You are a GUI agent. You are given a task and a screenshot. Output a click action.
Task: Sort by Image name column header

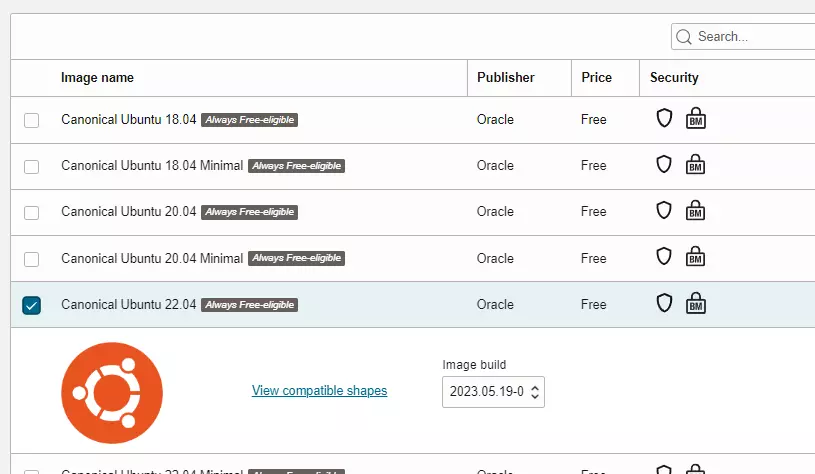pyautogui.click(x=97, y=78)
